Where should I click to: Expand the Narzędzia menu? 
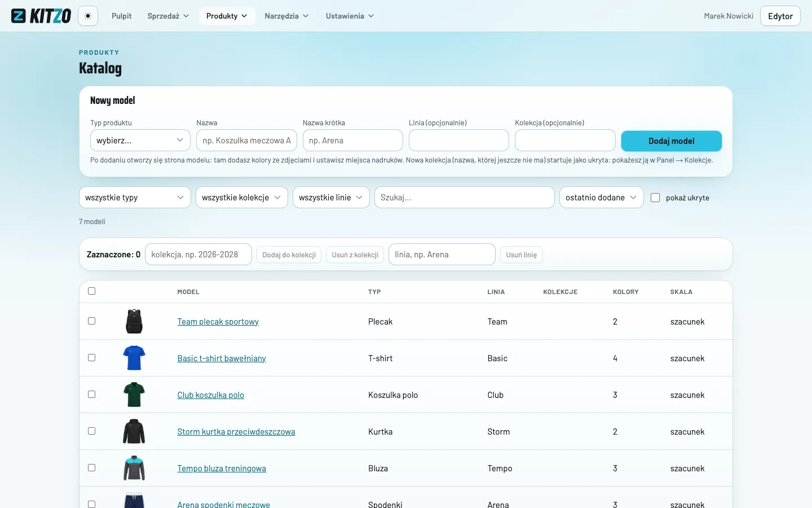(x=286, y=16)
